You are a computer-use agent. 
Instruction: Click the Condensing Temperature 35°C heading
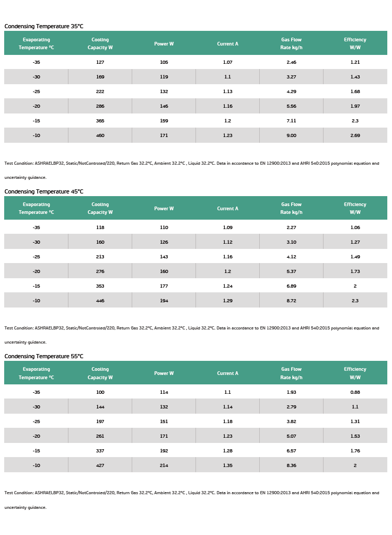[43, 26]
